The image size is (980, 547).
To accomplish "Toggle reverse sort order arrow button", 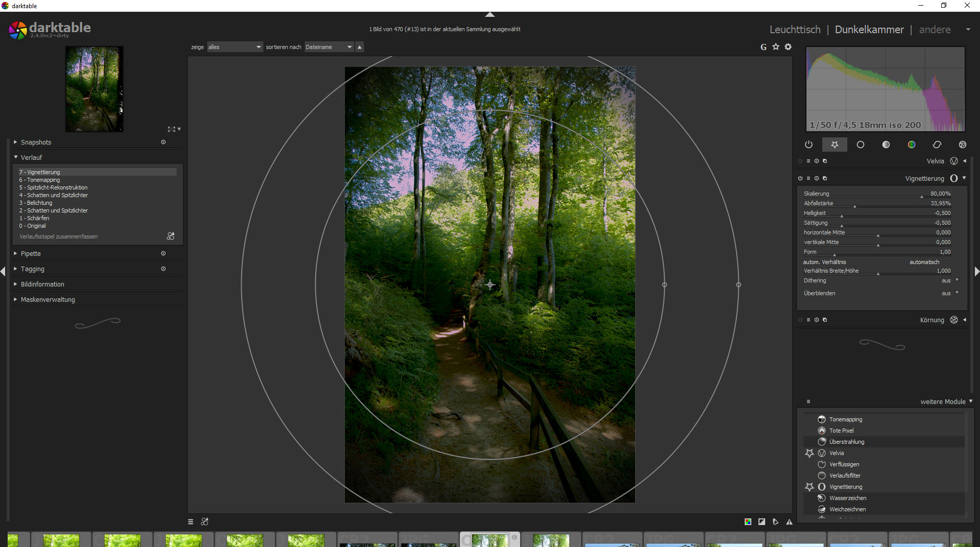I will (x=359, y=47).
